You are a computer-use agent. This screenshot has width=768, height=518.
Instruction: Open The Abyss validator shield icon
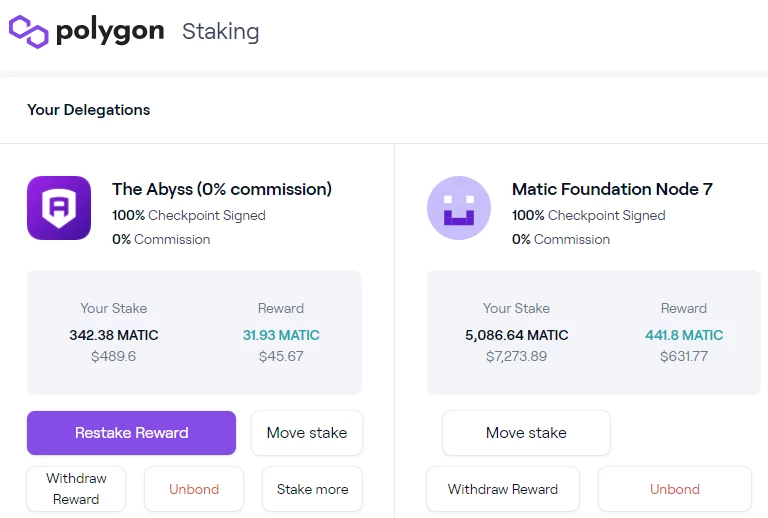pyautogui.click(x=59, y=208)
